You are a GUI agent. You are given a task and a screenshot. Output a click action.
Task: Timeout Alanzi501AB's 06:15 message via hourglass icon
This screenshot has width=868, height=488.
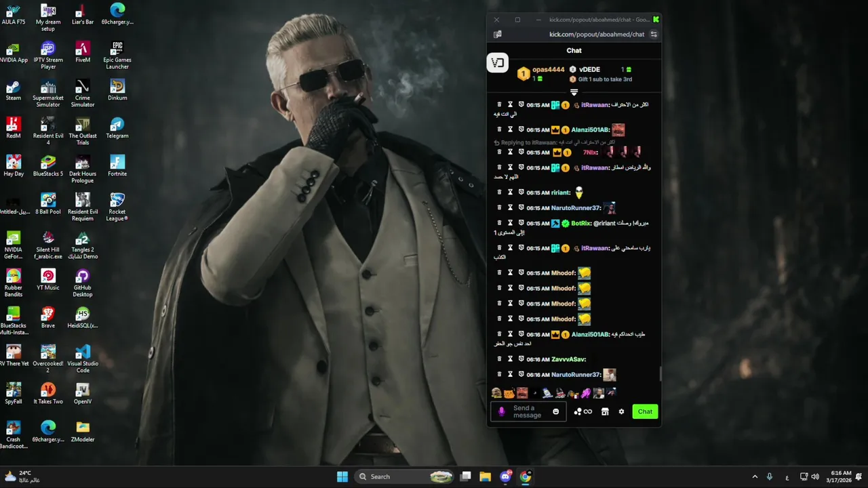pyautogui.click(x=510, y=129)
